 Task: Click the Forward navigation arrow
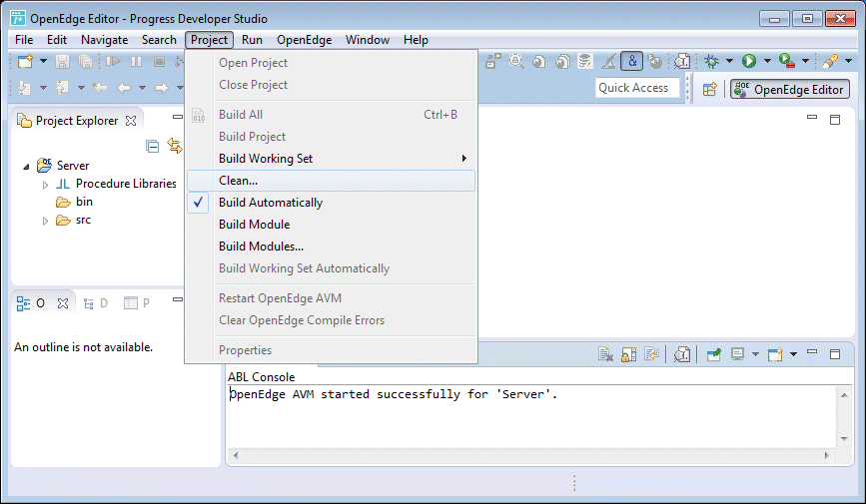[161, 87]
